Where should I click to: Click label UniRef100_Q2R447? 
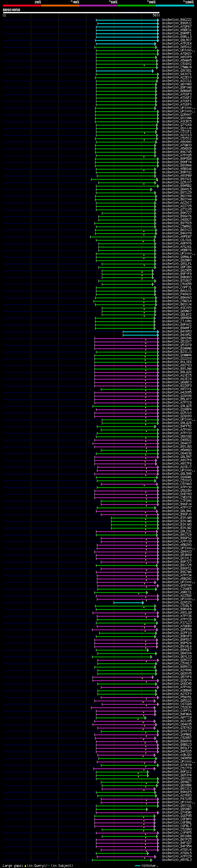[x=177, y=115]
